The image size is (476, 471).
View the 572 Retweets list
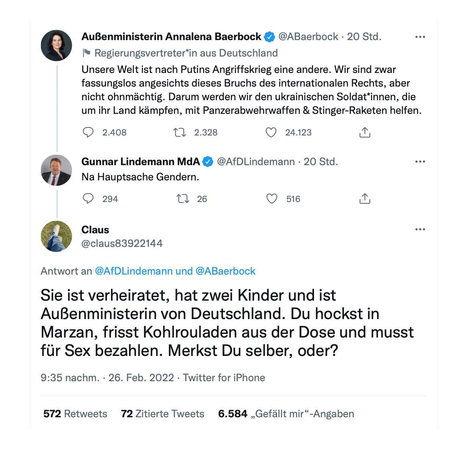(x=75, y=414)
